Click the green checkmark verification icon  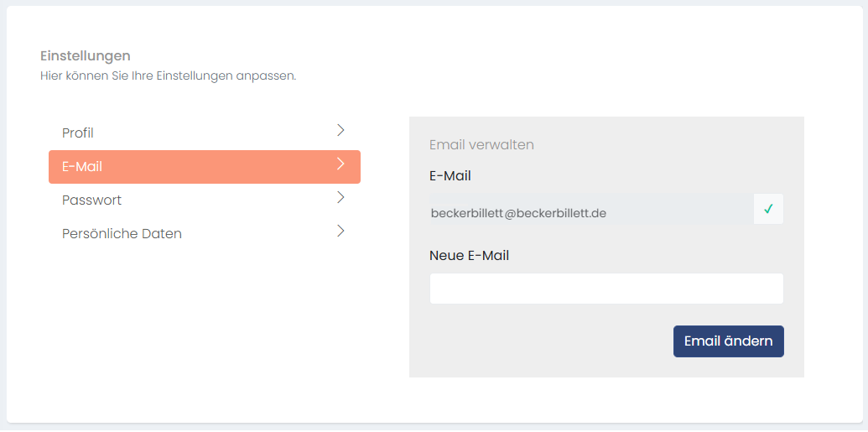pyautogui.click(x=768, y=209)
